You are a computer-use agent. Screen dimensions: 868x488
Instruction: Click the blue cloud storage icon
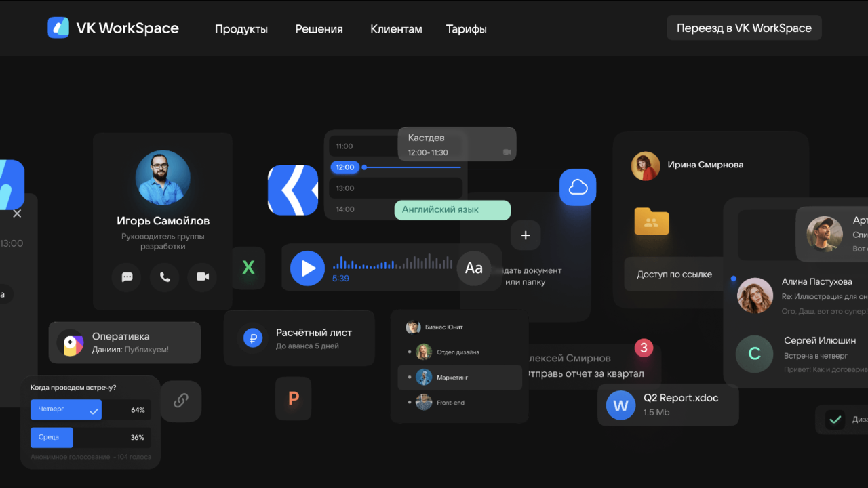[578, 187]
